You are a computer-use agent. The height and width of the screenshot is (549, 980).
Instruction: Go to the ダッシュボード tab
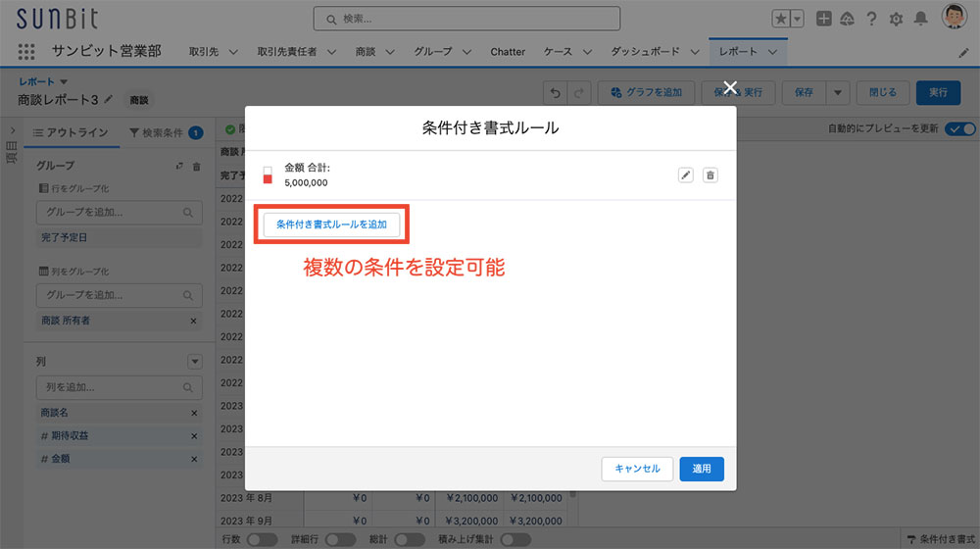[x=645, y=52]
